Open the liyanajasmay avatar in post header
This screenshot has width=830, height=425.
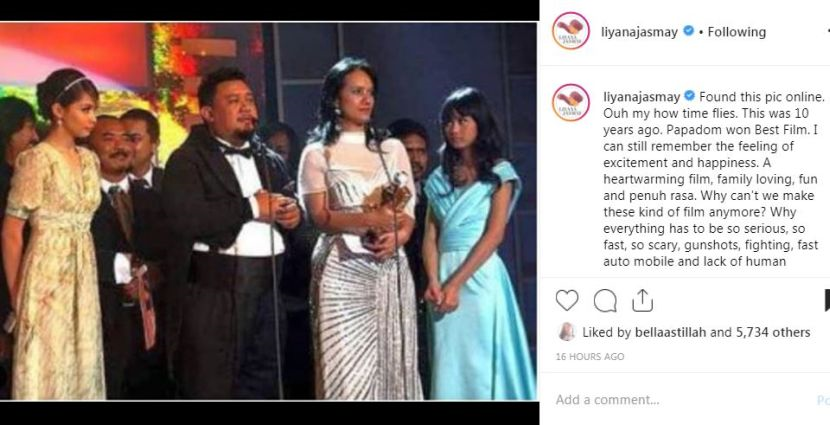coord(571,31)
